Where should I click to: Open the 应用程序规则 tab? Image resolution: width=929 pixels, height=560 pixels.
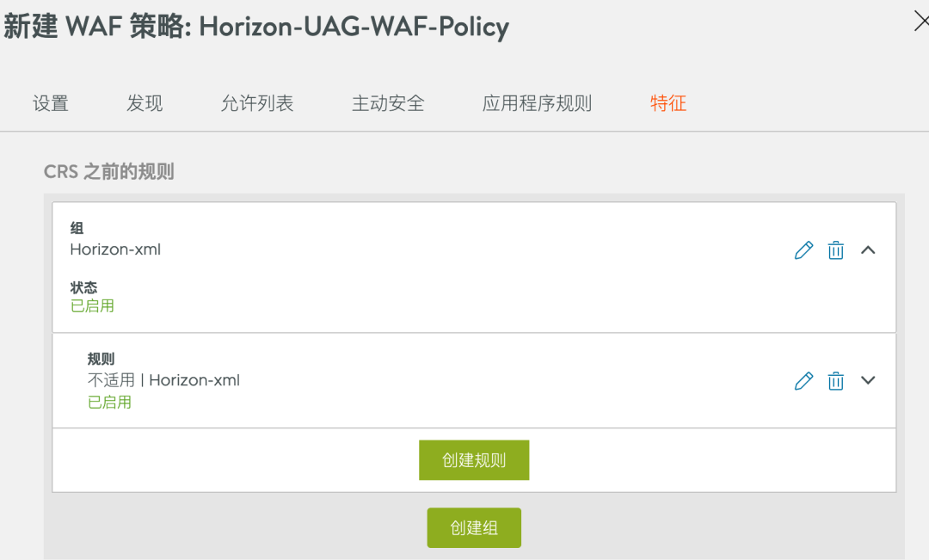pos(537,104)
